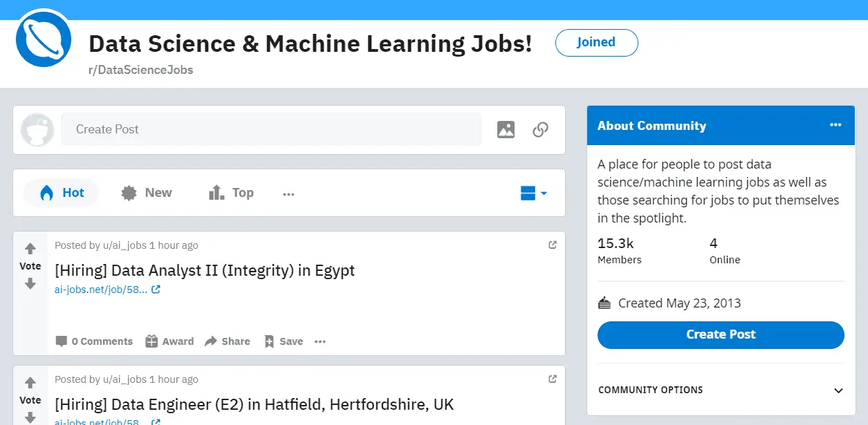This screenshot has height=425, width=868.
Task: Switch to the New sort tab
Action: pos(146,193)
